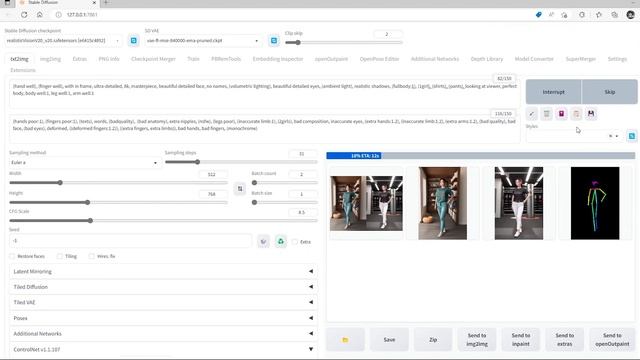Click the Zip button
The width and height of the screenshot is (640, 360).
(x=433, y=340)
